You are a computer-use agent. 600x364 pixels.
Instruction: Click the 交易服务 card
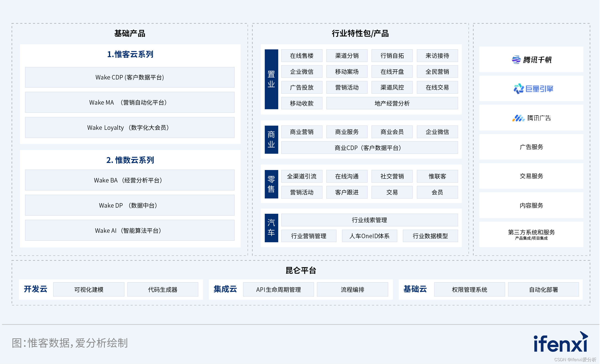coord(531,176)
